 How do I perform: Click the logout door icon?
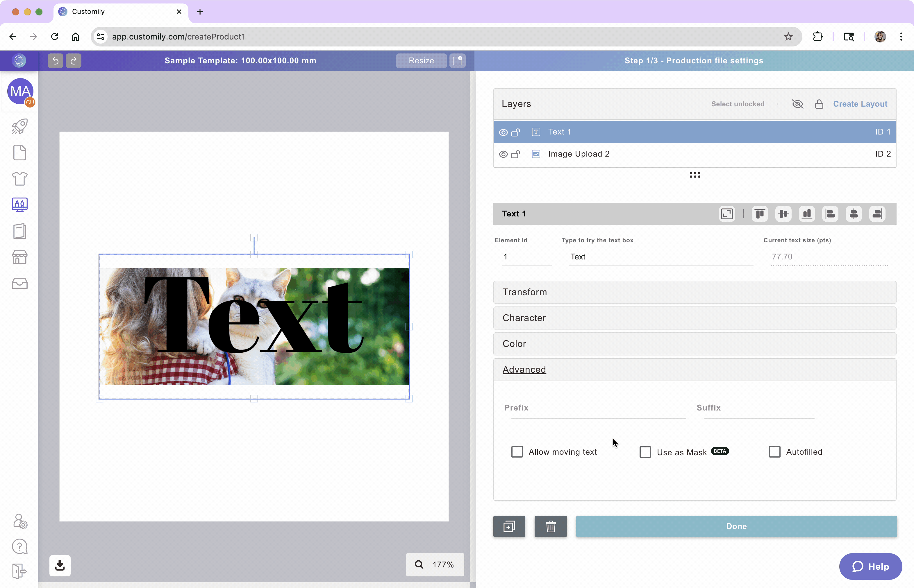click(19, 571)
